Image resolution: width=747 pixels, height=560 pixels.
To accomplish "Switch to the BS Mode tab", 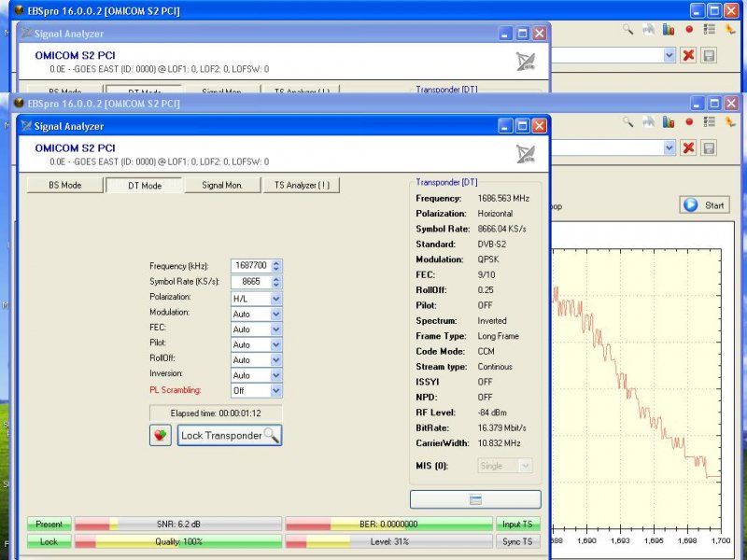I will coord(65,186).
